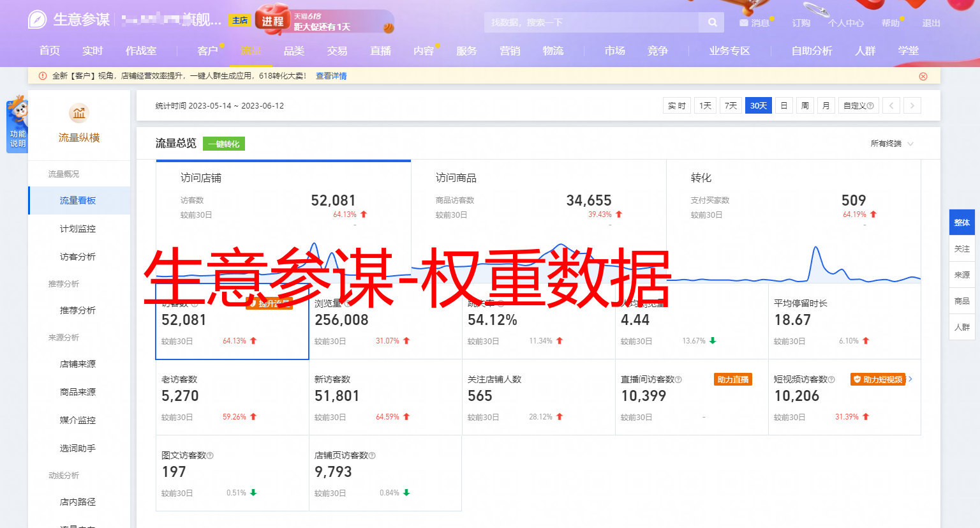This screenshot has height=528, width=980.
Task: Open the 自助分析 nav menu
Action: click(x=812, y=50)
